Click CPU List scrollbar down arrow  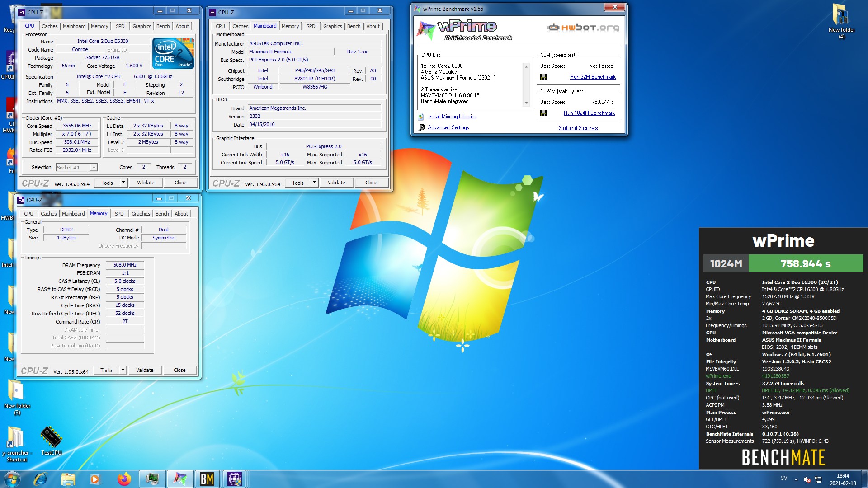(x=526, y=103)
